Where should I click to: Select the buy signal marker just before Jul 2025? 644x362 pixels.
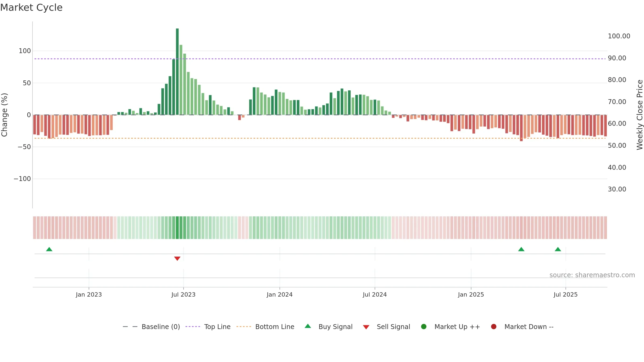[x=558, y=249]
